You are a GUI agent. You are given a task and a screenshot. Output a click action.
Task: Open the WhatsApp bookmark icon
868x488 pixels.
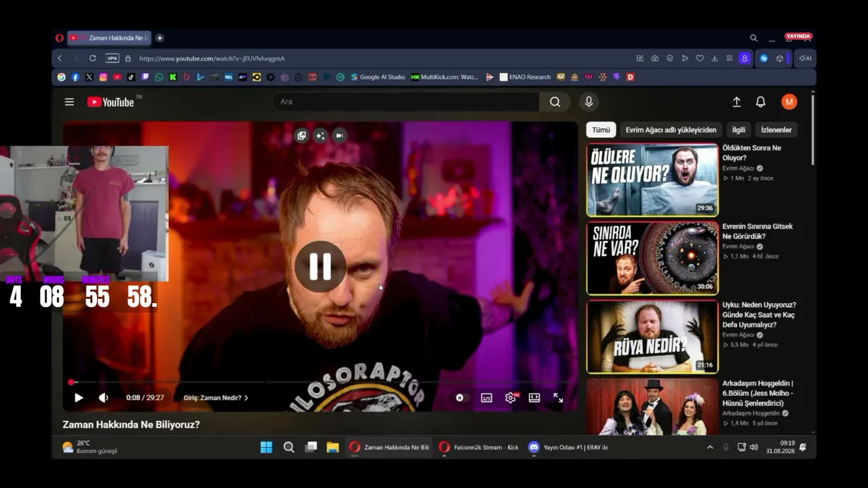tap(159, 77)
